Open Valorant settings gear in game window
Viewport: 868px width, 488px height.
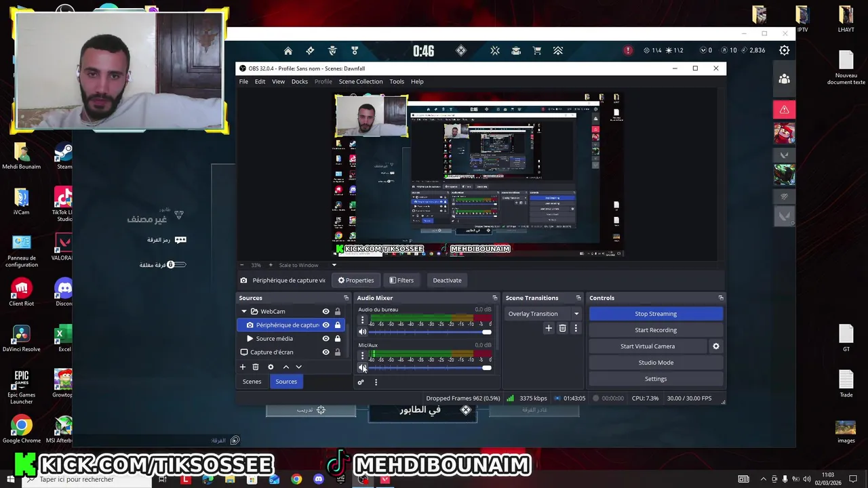(785, 50)
